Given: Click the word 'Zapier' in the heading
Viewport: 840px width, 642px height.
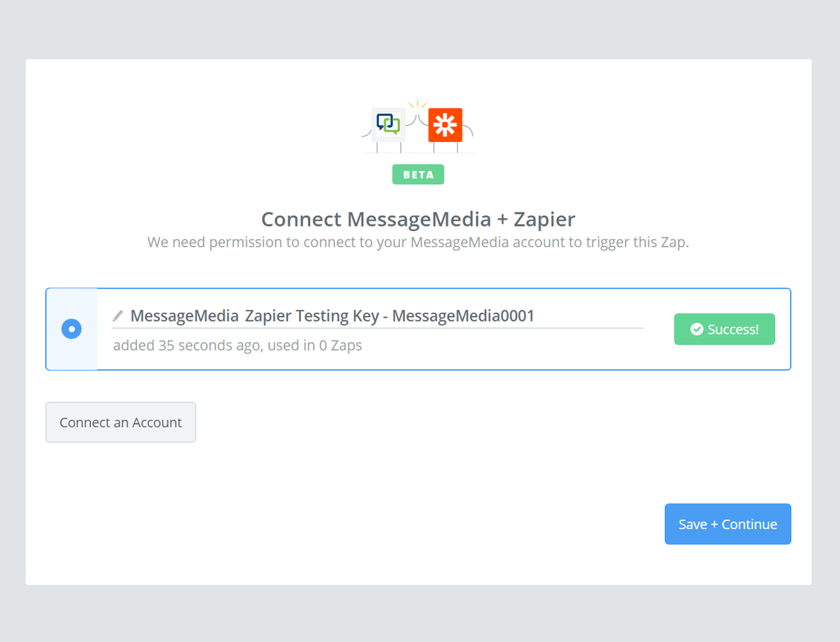Looking at the screenshot, I should pyautogui.click(x=544, y=220).
